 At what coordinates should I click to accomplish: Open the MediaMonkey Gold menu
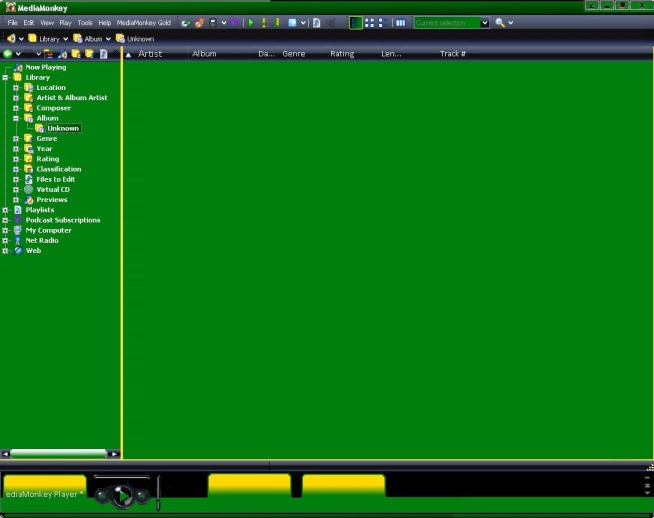(x=143, y=23)
